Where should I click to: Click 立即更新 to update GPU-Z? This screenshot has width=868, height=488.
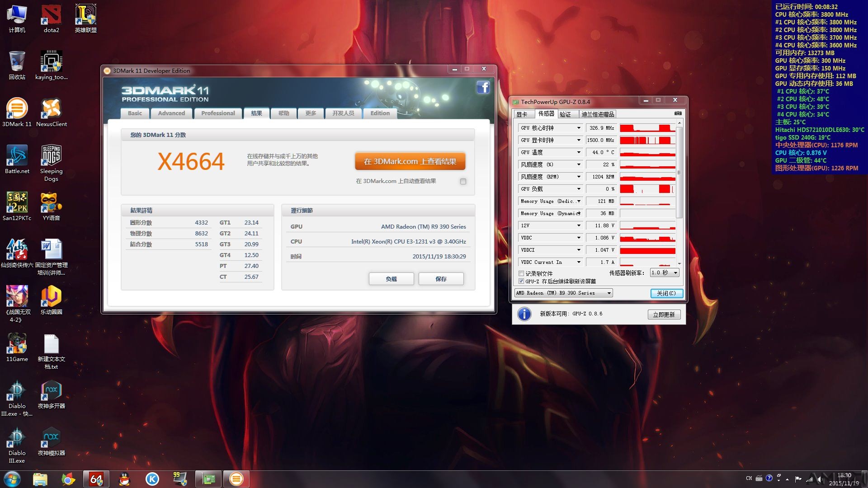coord(664,314)
